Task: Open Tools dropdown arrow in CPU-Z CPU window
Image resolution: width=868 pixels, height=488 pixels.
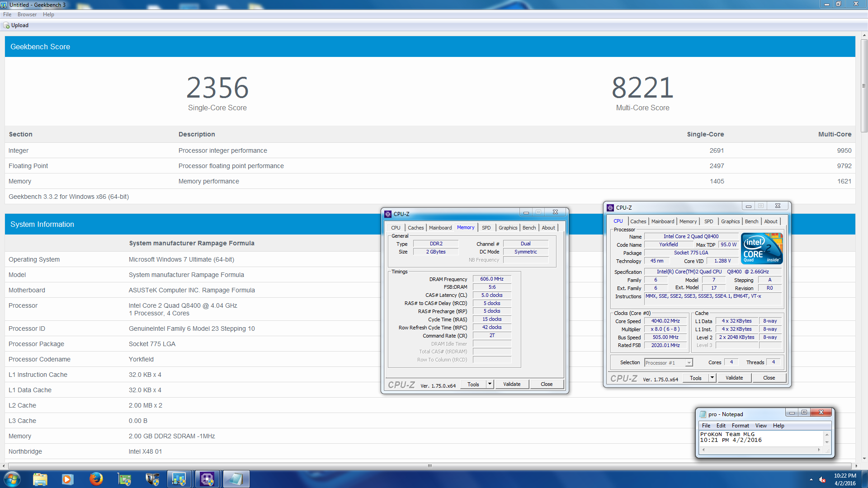Action: pyautogui.click(x=712, y=378)
